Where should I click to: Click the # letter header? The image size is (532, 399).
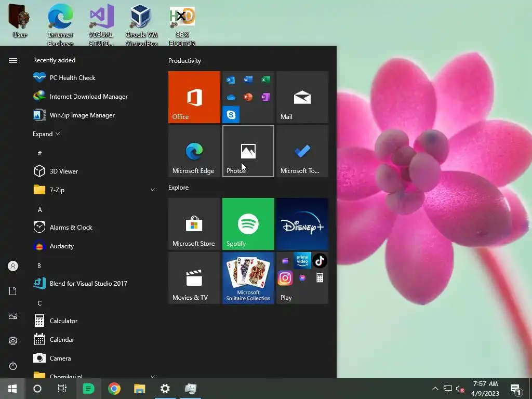click(x=39, y=153)
